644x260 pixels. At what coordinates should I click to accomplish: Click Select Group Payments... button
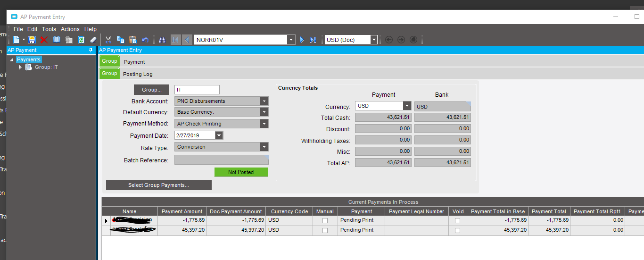tap(159, 185)
